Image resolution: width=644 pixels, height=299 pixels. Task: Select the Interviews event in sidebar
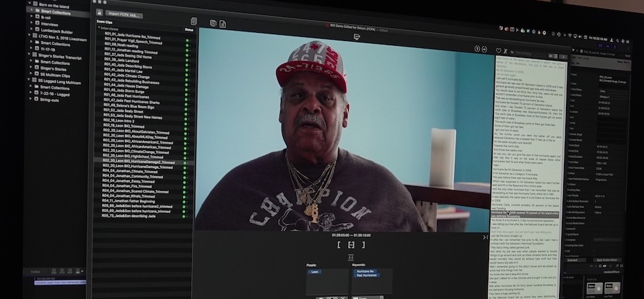pos(49,24)
